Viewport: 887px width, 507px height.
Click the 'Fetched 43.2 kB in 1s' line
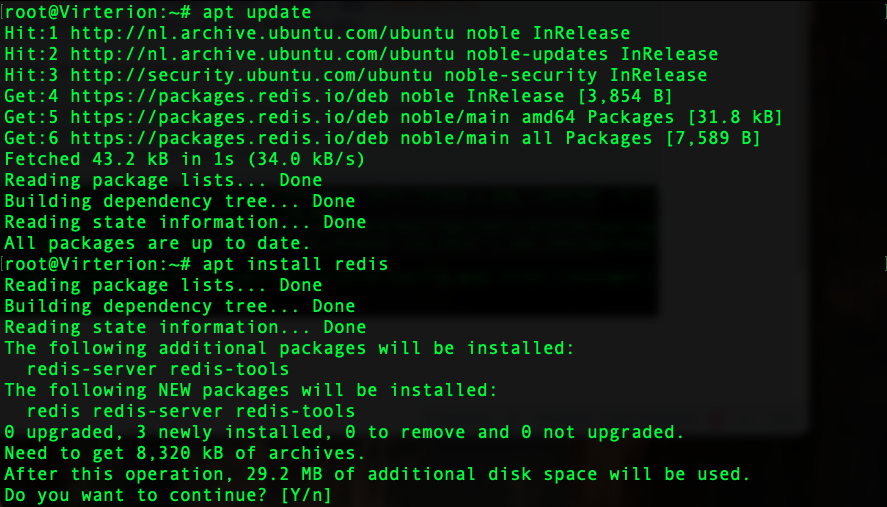184,159
